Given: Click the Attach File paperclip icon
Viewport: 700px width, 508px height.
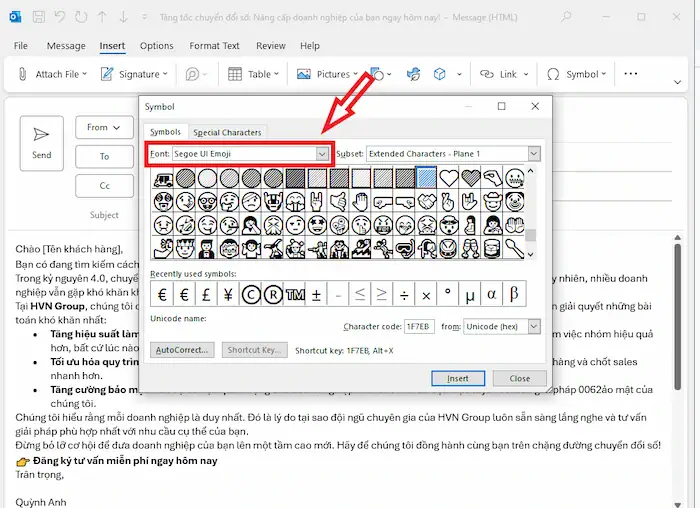Looking at the screenshot, I should 22,74.
